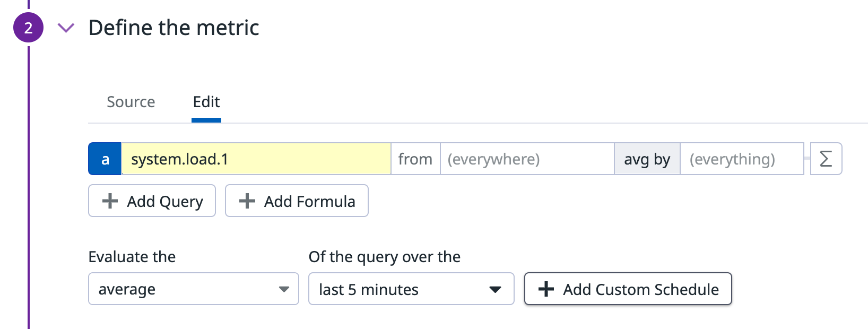Collapse the Define the metric section
The width and height of the screenshot is (868, 329).
coord(66,28)
